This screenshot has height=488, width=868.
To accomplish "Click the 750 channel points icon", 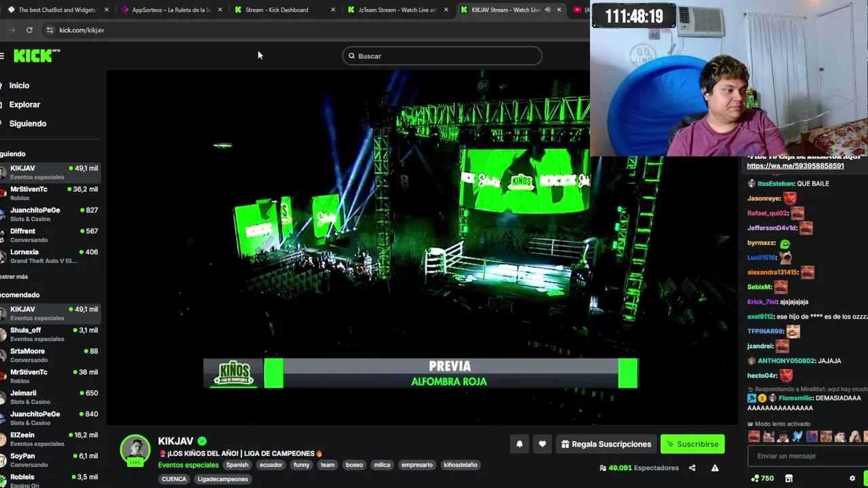I will [x=763, y=478].
